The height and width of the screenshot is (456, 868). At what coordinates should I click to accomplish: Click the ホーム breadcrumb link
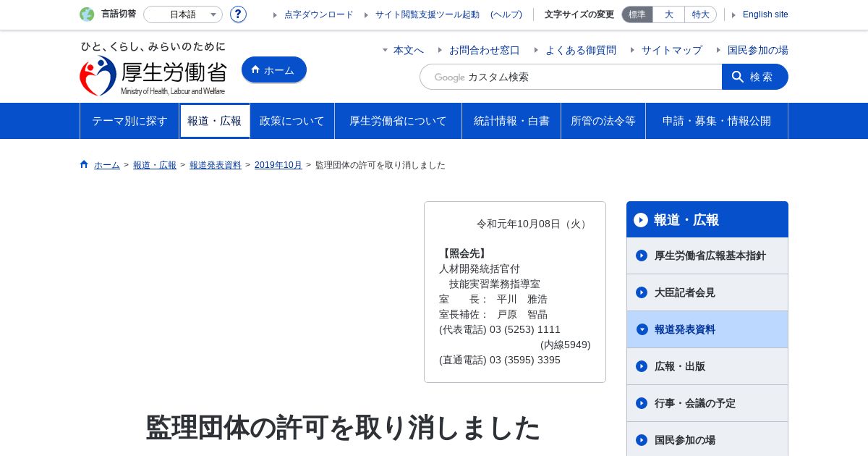coord(107,165)
